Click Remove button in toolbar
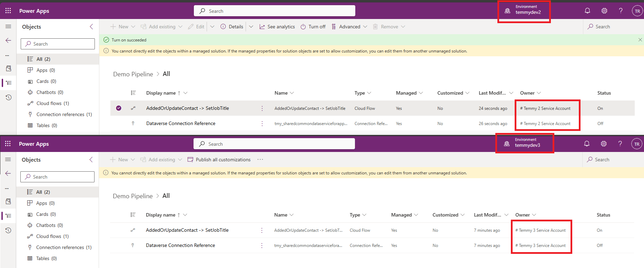Screen dimensions: 644x268 389,27
